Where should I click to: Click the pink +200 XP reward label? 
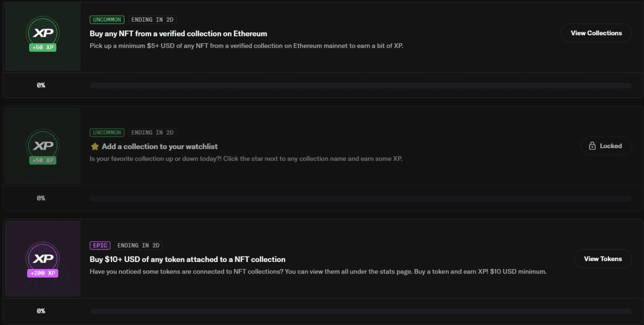pos(43,274)
